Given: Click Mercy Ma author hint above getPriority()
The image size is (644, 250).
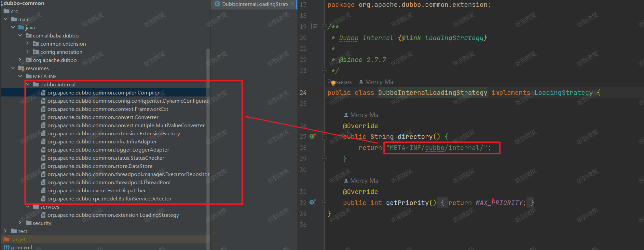Looking at the screenshot, I should tap(361, 181).
